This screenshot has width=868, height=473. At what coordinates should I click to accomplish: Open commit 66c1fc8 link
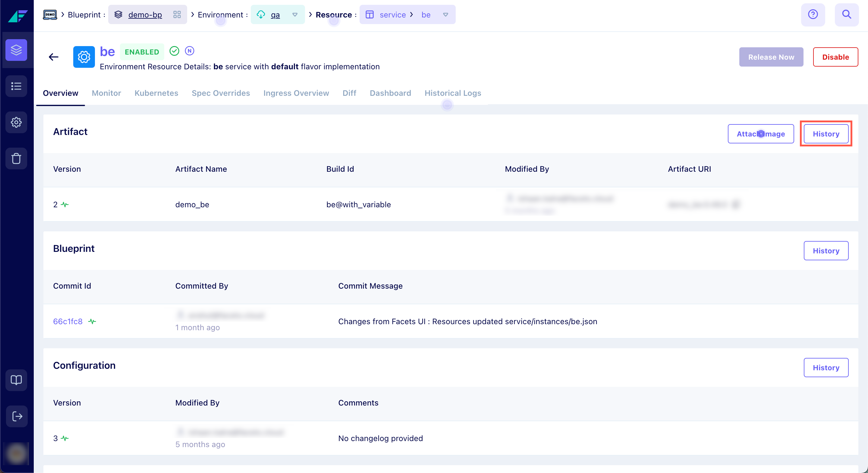(68, 321)
